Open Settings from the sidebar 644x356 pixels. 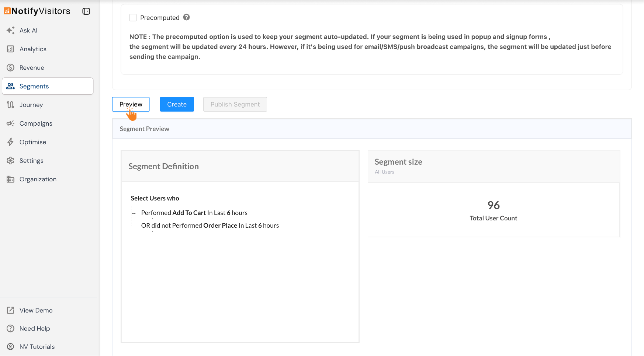(x=31, y=160)
